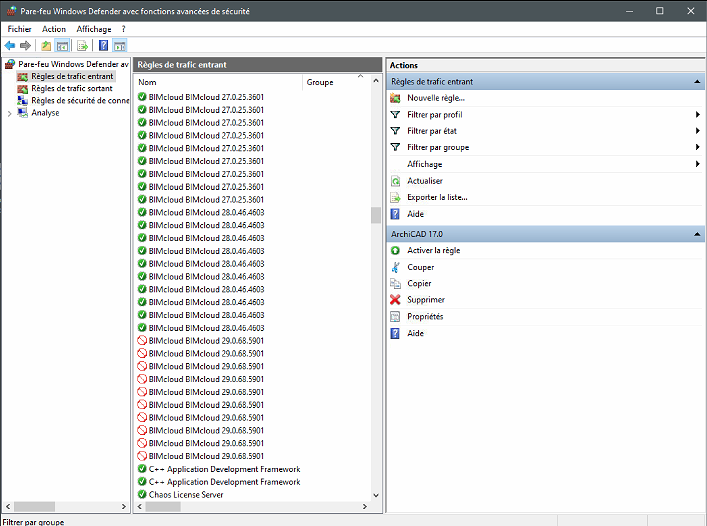Click Exporter la liste... action
The height and width of the screenshot is (526, 707).
[437, 197]
